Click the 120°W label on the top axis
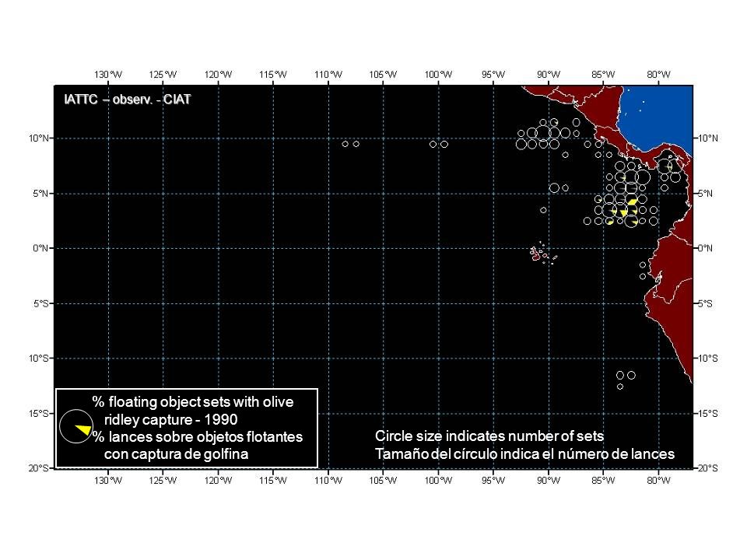Screen dimensions: 747x560 point(218,75)
